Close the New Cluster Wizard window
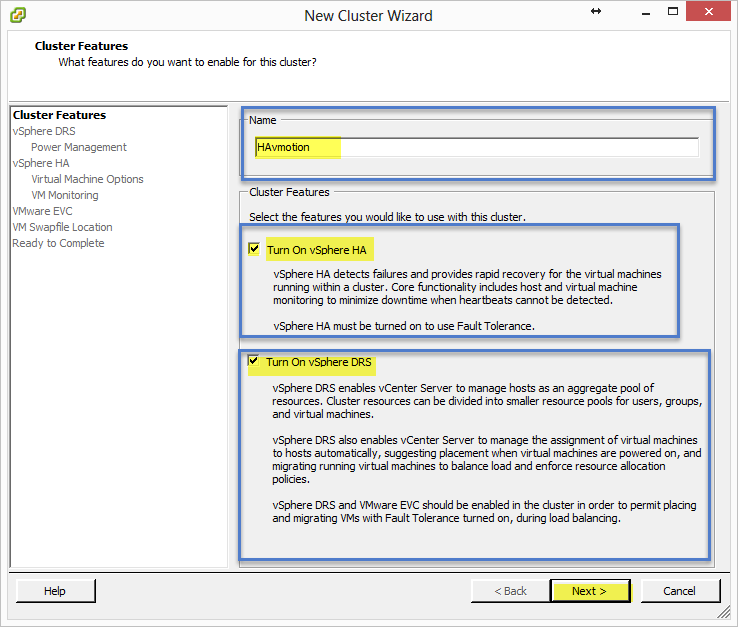738x627 pixels. click(x=708, y=11)
